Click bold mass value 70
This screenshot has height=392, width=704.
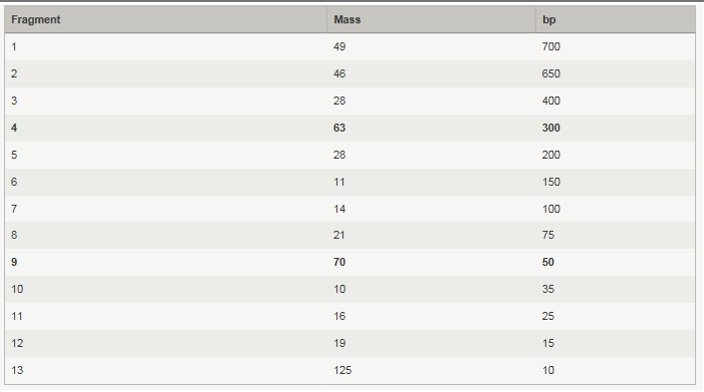tap(339, 262)
